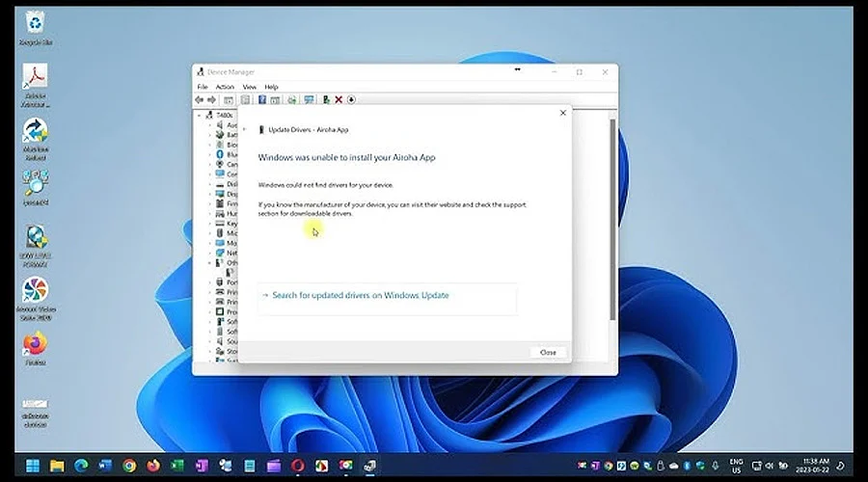The image size is (868, 482).
Task: Select the Monitors icon in the device tree
Action: [x=220, y=243]
